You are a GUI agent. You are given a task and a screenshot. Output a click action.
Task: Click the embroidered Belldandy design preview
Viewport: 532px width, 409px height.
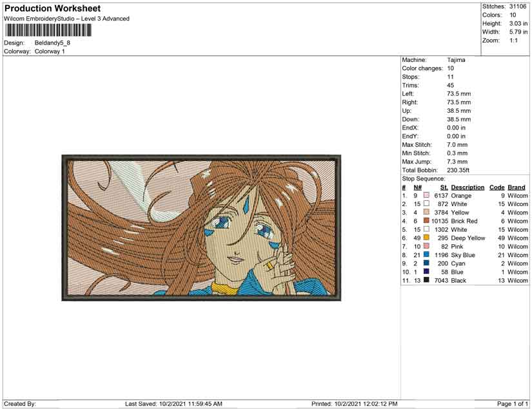(x=201, y=228)
